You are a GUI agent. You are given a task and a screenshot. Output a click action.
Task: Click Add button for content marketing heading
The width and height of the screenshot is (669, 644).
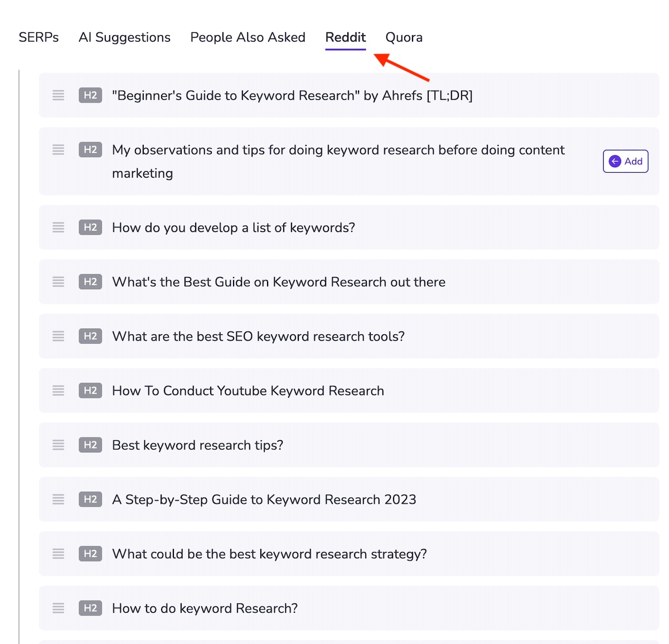point(625,162)
